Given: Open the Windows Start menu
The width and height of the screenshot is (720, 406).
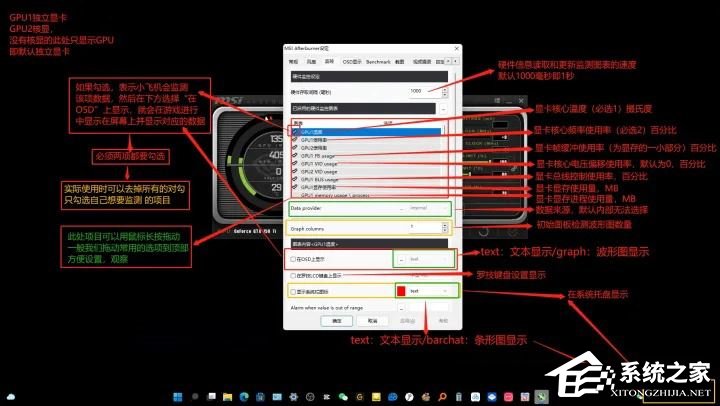Looking at the screenshot, I should [x=178, y=396].
